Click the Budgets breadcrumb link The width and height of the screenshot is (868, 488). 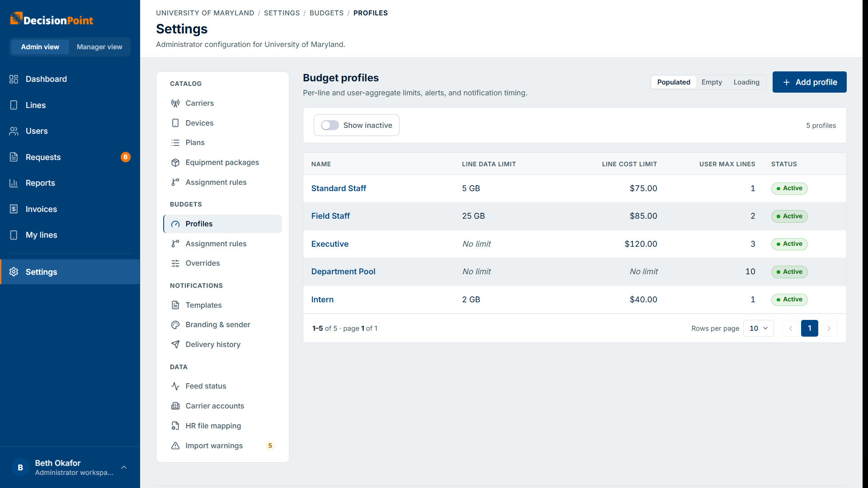pos(326,13)
